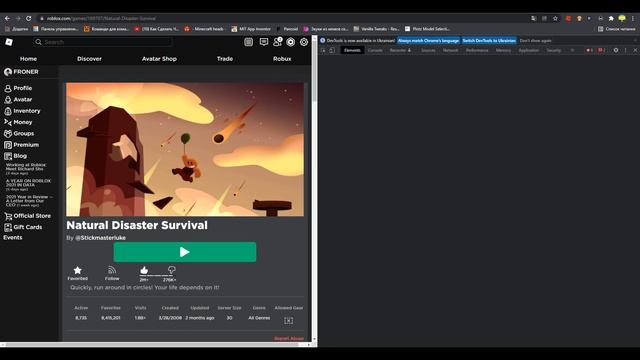Open the Minecraft heads bookmark
The height and width of the screenshot is (360, 640).
[x=204, y=29]
